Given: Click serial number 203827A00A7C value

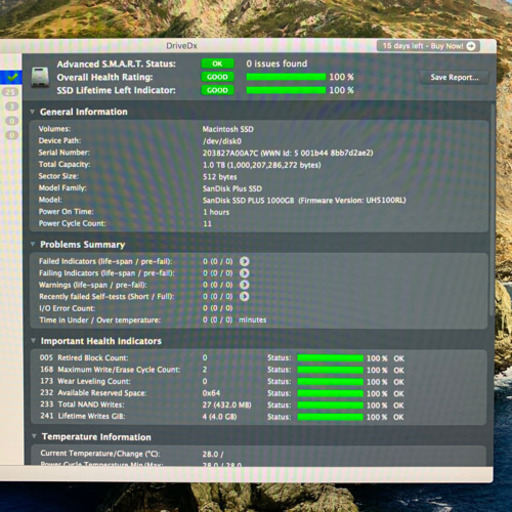Looking at the screenshot, I should (230, 153).
